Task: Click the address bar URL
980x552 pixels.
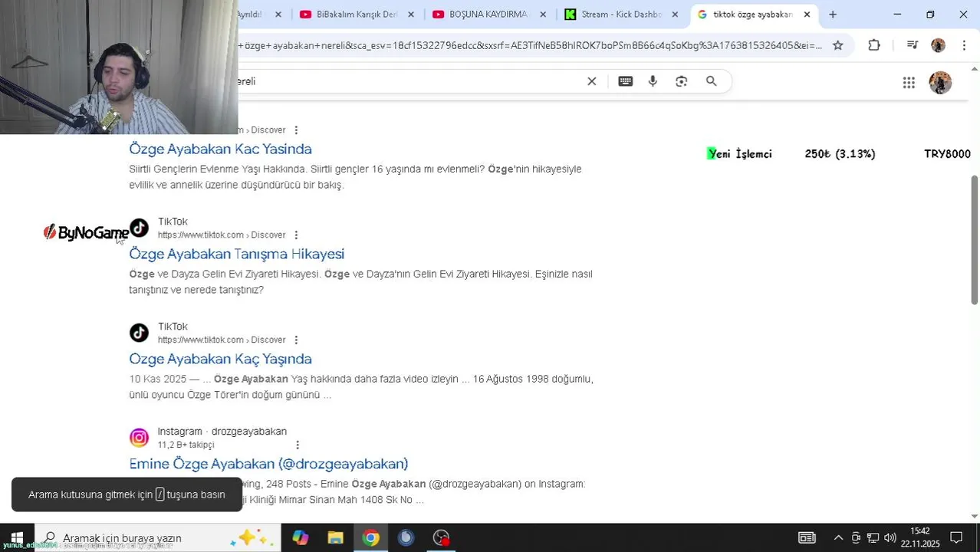Action: (529, 45)
